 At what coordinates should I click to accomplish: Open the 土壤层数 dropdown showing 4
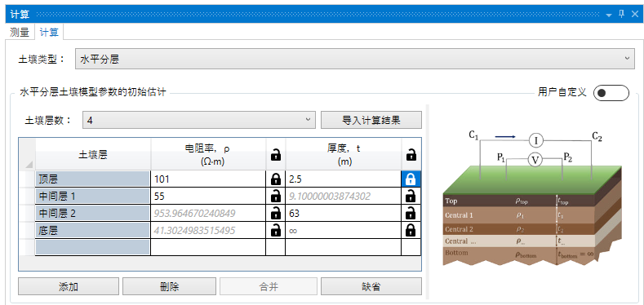pos(199,120)
